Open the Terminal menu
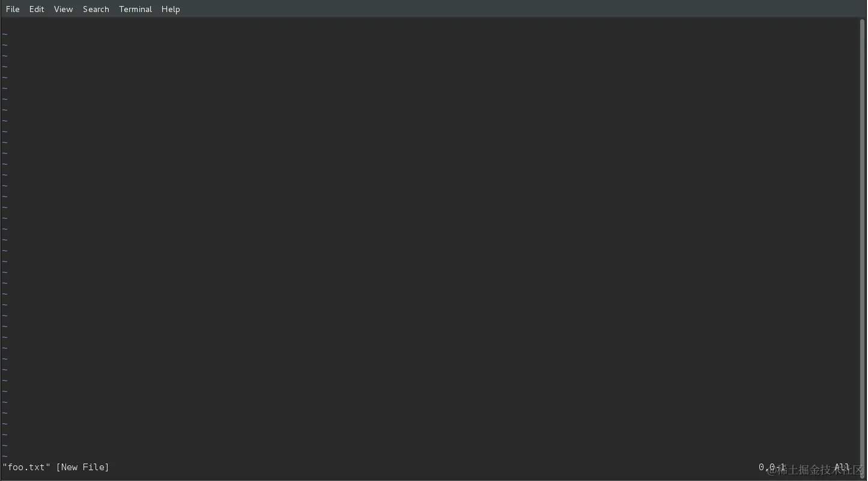This screenshot has height=481, width=868. (135, 9)
